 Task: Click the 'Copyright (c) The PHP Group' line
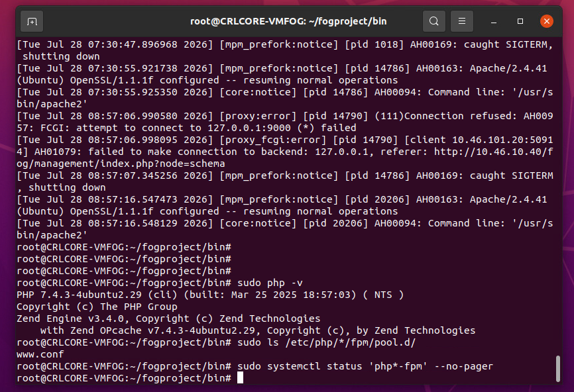97,307
